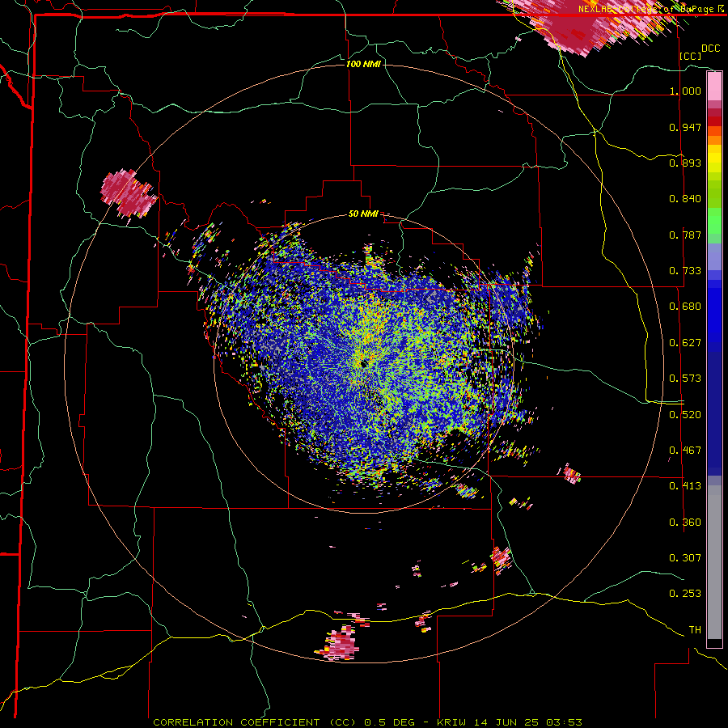Select the 0.307 scale value
Image resolution: width=728 pixels, height=728 pixels.
tap(685, 558)
